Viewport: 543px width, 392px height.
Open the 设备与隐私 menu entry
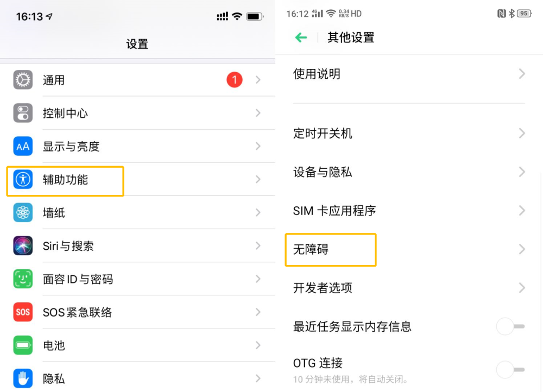tap(323, 172)
